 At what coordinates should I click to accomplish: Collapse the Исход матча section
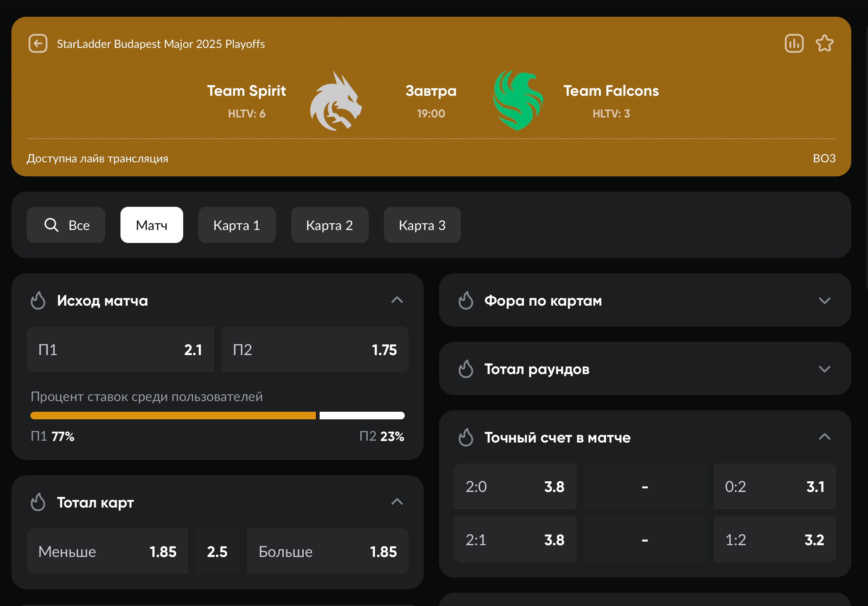click(x=397, y=300)
